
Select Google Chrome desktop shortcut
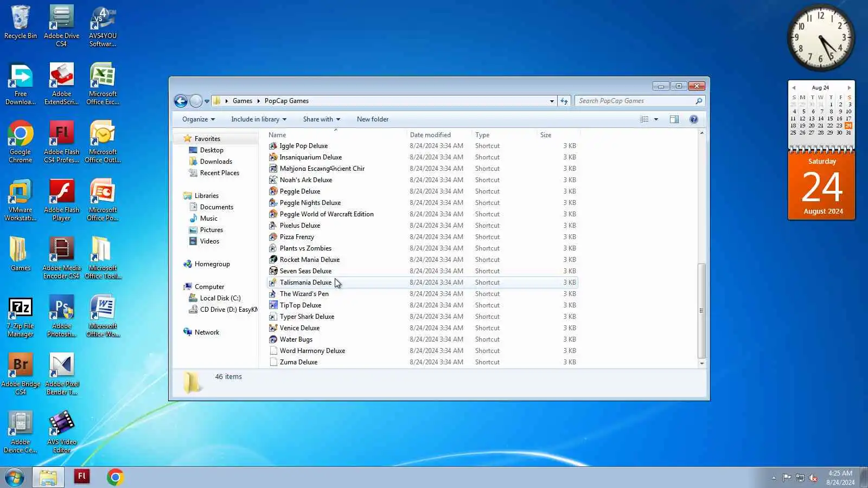point(21,142)
